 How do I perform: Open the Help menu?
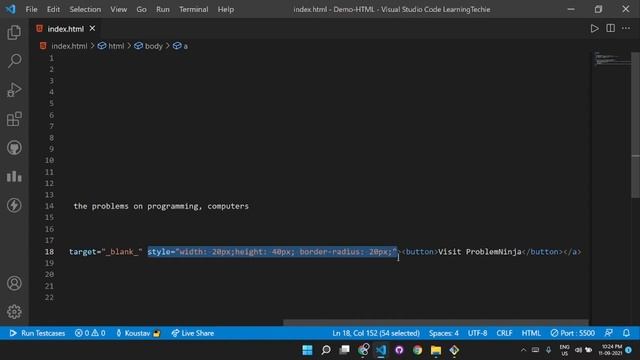point(225,9)
